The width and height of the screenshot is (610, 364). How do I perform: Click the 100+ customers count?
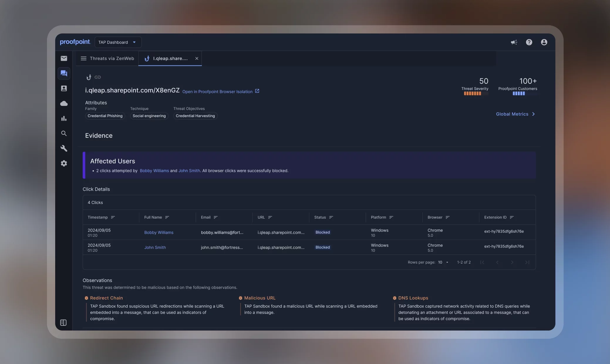point(528,81)
